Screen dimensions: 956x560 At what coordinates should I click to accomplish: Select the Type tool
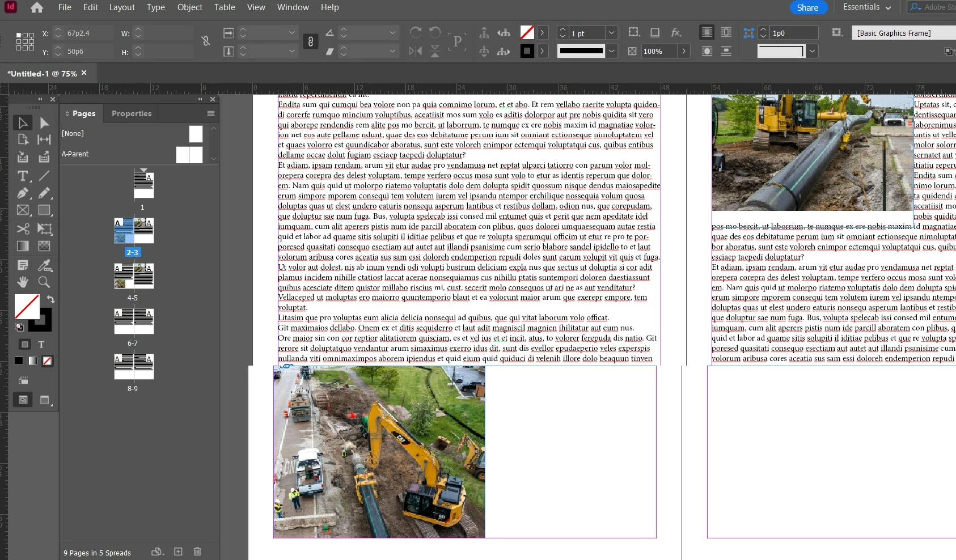pos(23,176)
